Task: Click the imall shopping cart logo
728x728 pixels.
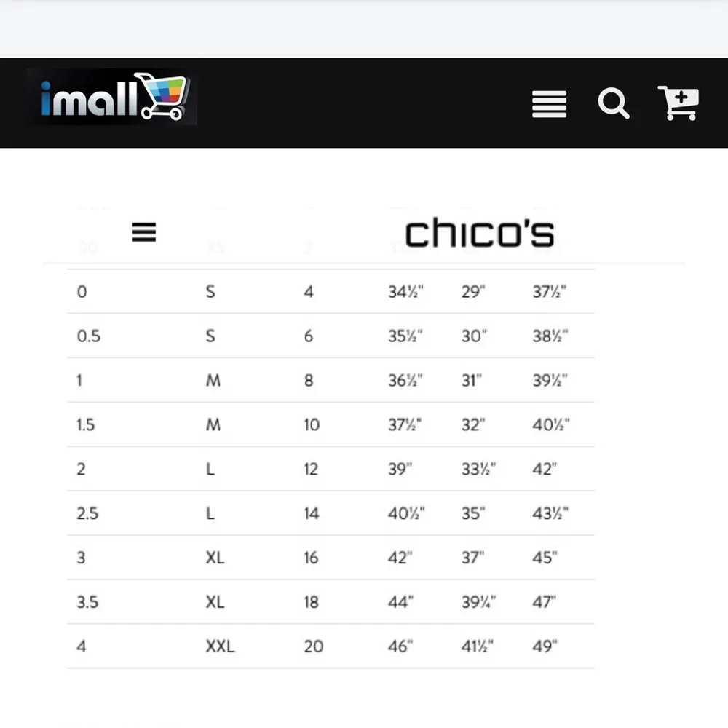Action: point(113,98)
